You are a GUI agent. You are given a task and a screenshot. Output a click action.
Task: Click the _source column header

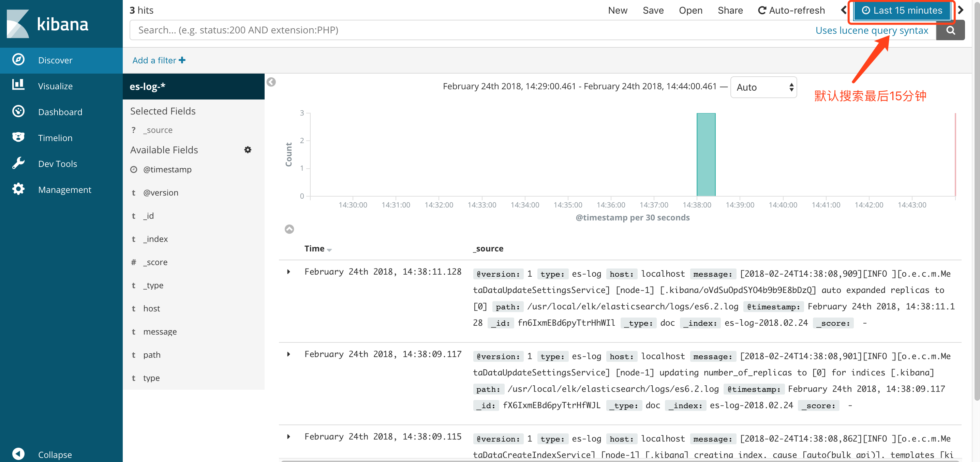[488, 248]
